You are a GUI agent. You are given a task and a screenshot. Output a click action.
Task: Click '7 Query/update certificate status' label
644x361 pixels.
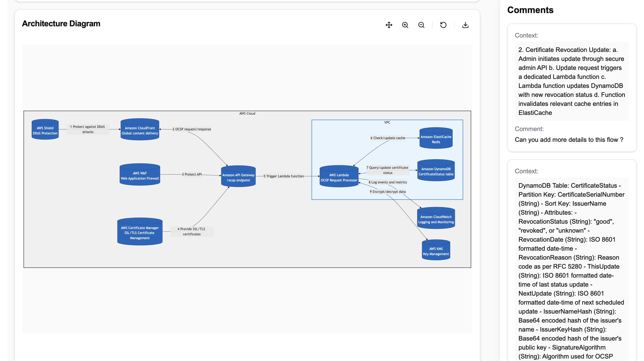pyautogui.click(x=387, y=170)
